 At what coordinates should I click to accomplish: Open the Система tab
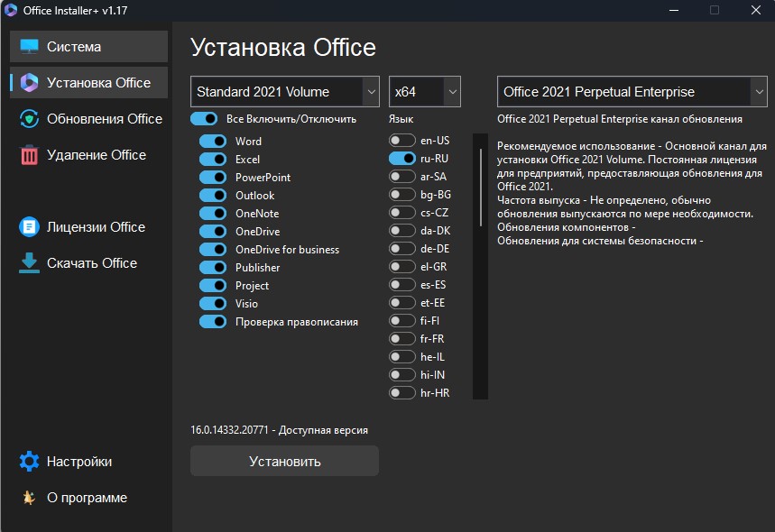[x=89, y=46]
